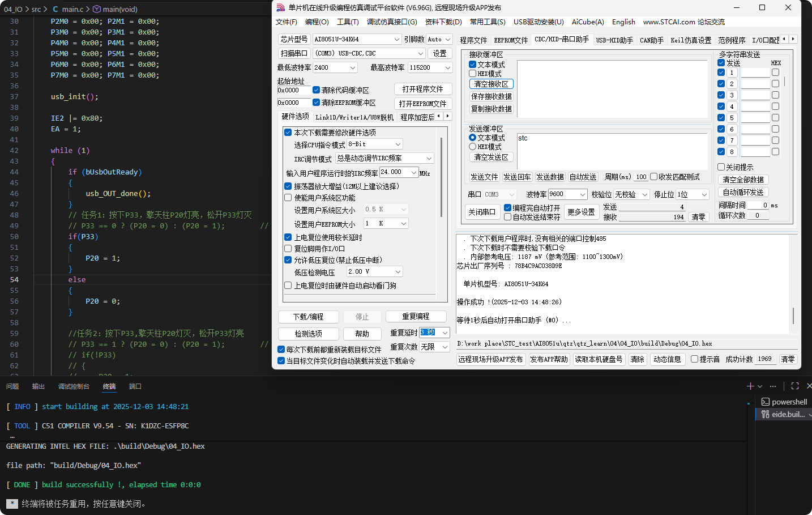
Task: Maximize the terminal panel size
Action: 795,386
